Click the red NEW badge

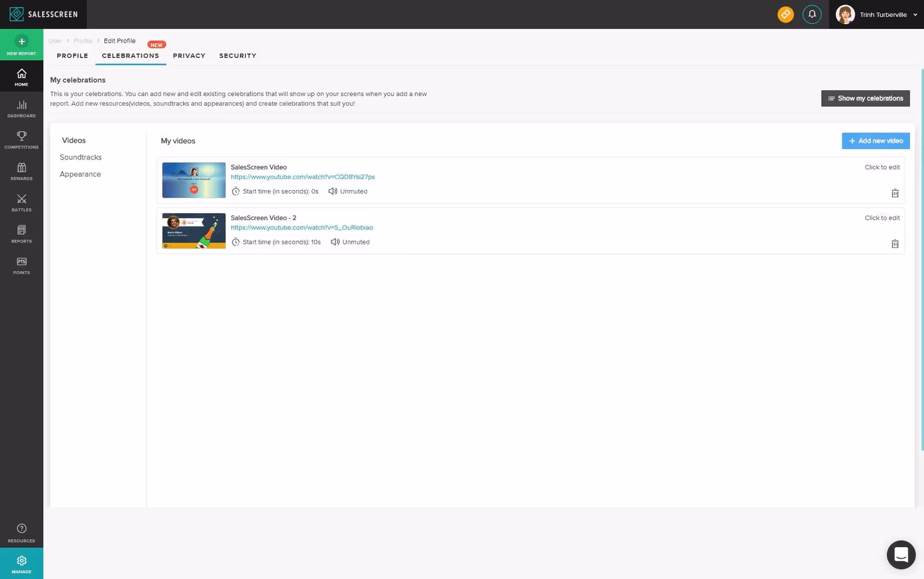157,45
